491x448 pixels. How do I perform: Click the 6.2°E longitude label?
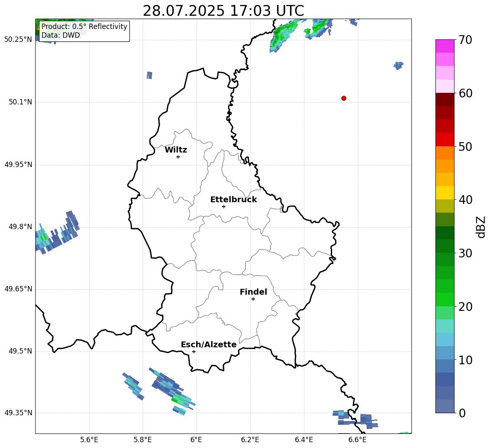coord(250,440)
